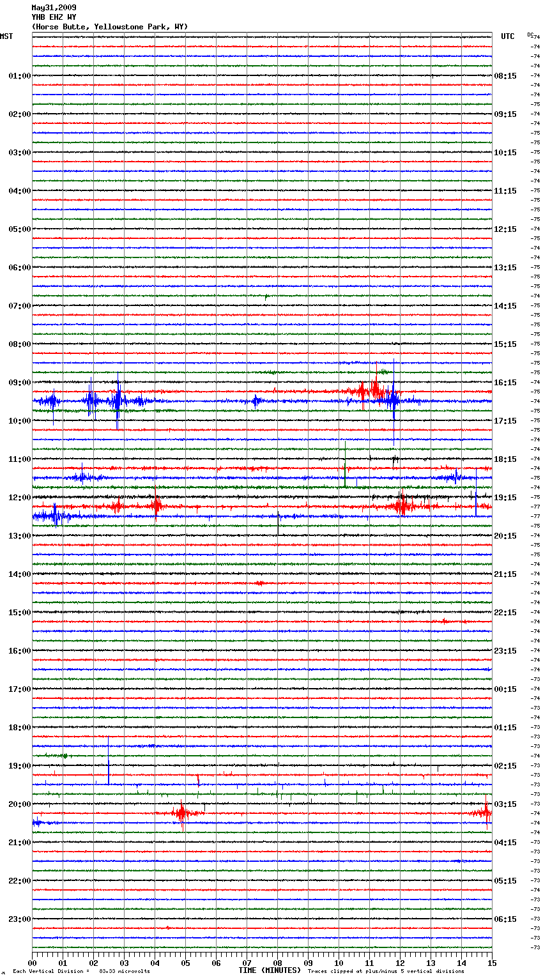Select the '14:00' MST hour label
Image resolution: width=543 pixels, height=980 pixels.
click(20, 574)
